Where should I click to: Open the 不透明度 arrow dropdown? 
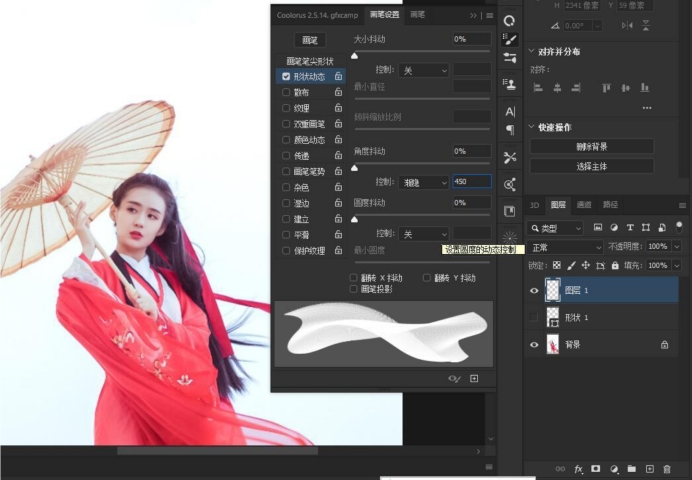coord(677,246)
